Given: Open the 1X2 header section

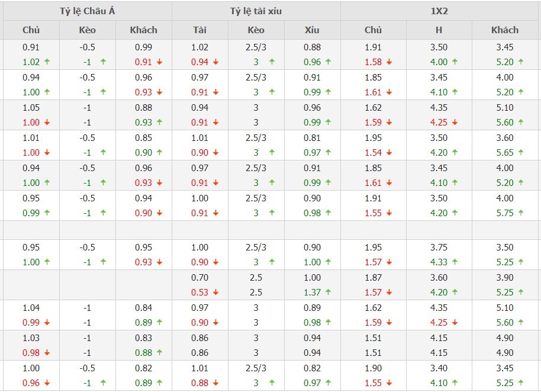Looking at the screenshot, I should [x=439, y=11].
